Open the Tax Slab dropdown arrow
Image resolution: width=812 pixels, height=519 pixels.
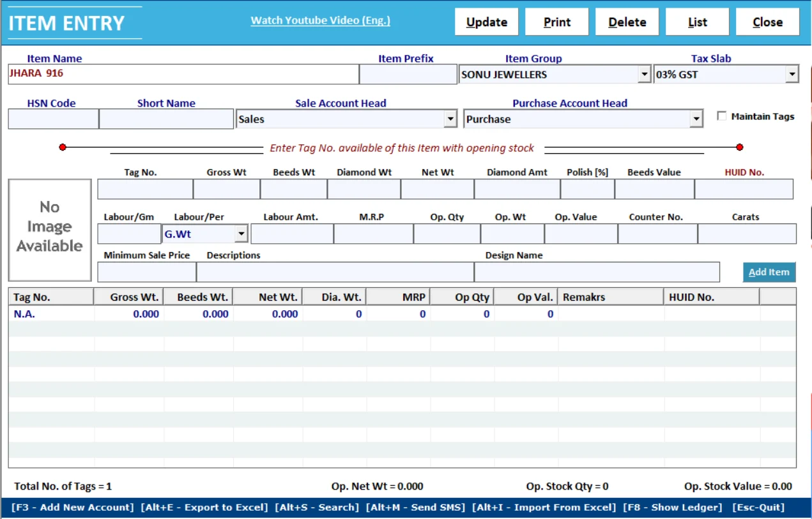[x=792, y=75]
